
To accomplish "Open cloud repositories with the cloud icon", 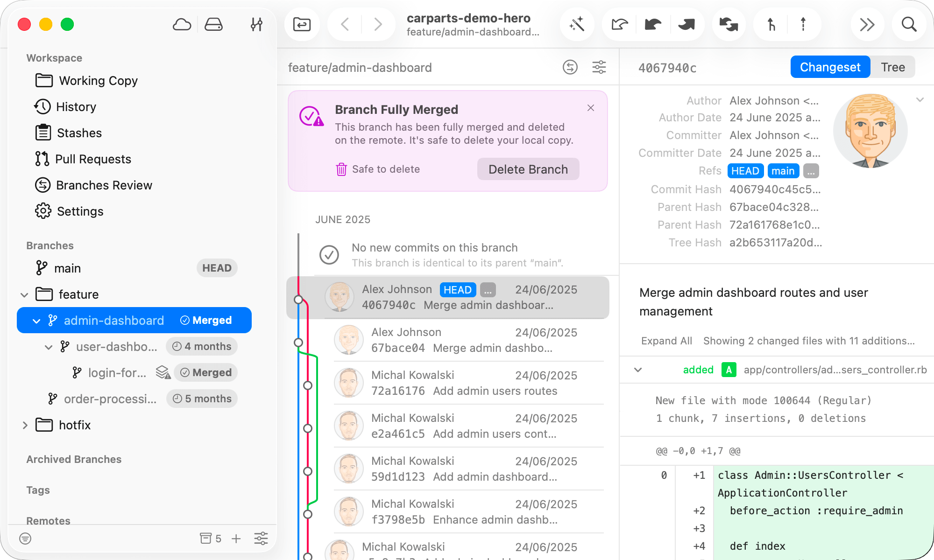I will point(182,24).
